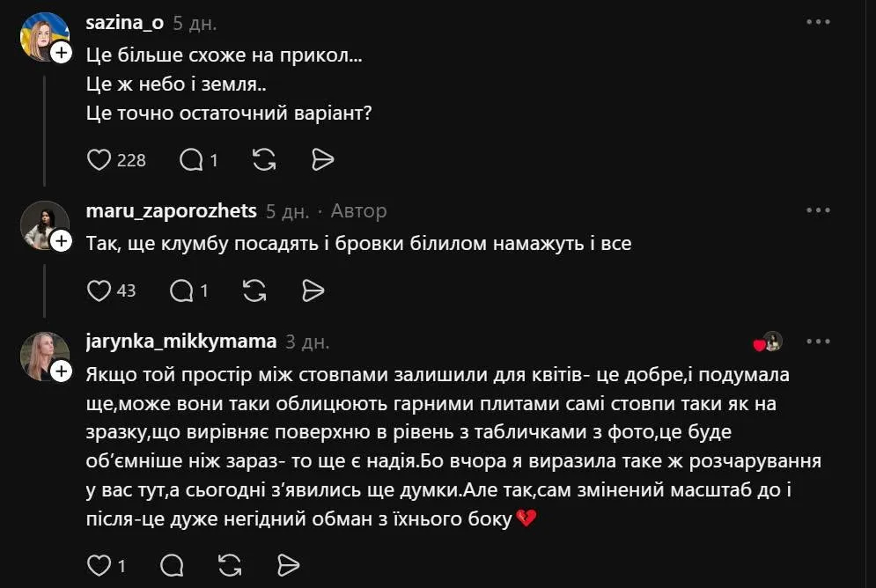Image resolution: width=876 pixels, height=588 pixels.
Task: Open jarynka_mikkymama username profile link
Action: [x=181, y=341]
